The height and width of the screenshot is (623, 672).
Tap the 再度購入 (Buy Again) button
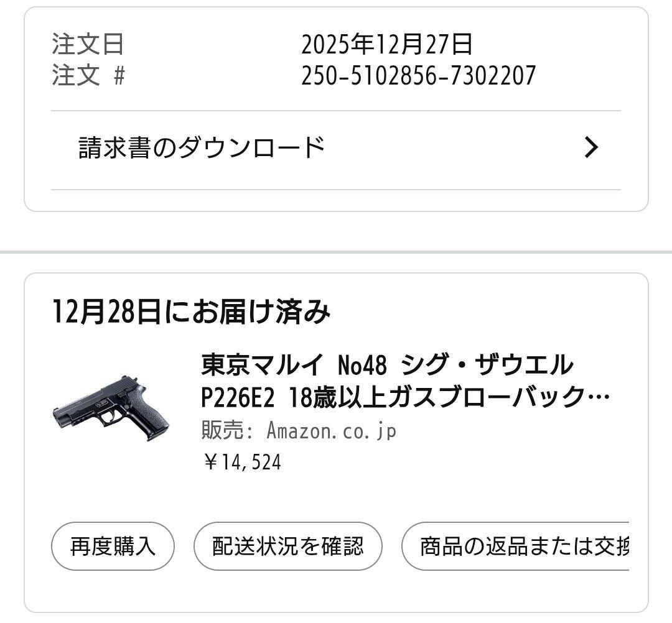(113, 546)
